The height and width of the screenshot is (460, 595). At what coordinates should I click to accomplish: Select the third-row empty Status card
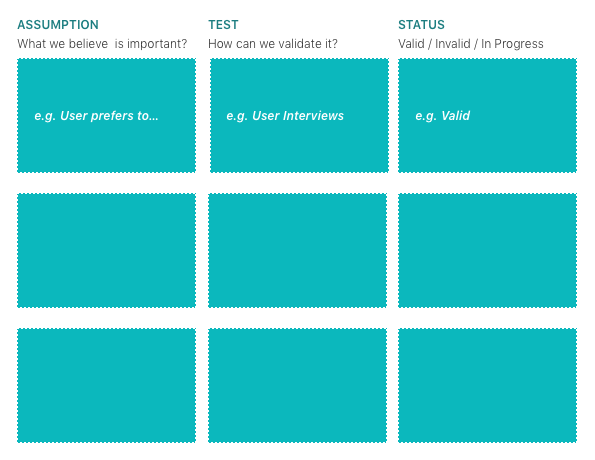[x=488, y=386]
